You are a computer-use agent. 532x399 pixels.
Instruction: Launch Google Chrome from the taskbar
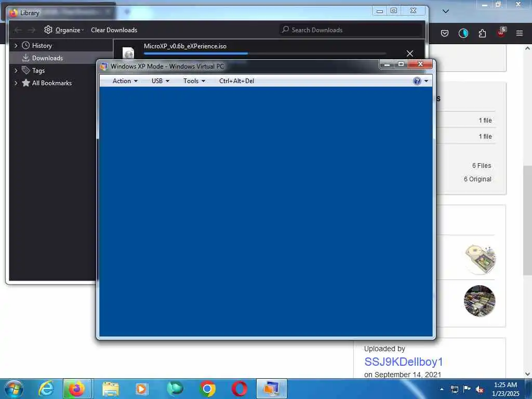(x=207, y=389)
